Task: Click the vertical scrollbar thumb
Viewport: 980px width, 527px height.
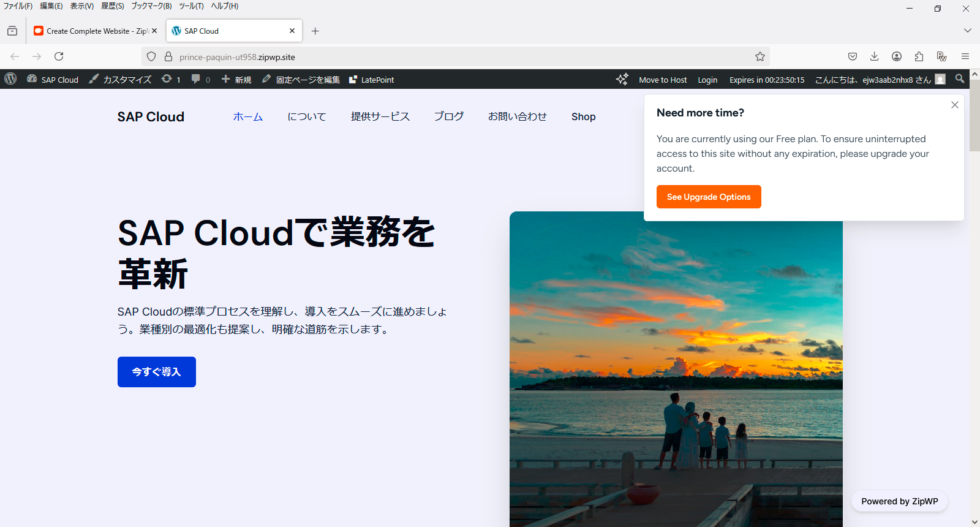Action: 974,115
